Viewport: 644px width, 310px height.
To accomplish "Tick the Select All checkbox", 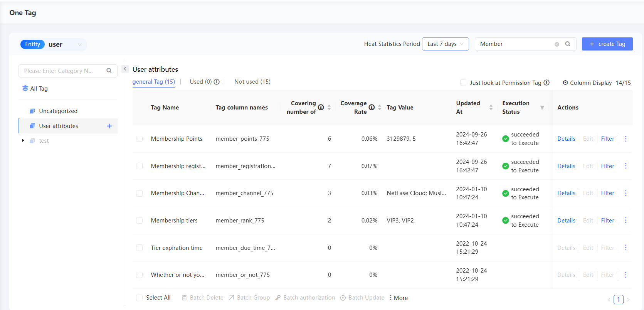I will point(139,298).
